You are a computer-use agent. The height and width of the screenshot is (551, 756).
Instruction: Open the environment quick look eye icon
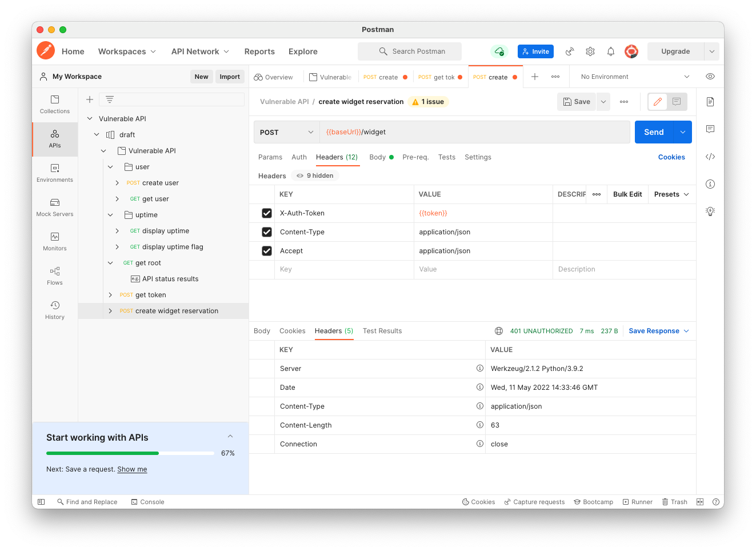[x=710, y=77]
